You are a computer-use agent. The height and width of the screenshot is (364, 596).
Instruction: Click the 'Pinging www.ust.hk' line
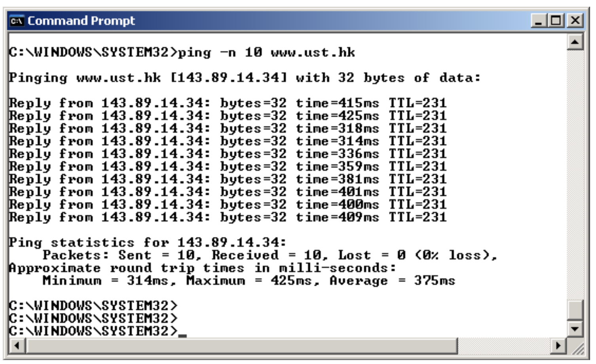(x=245, y=78)
